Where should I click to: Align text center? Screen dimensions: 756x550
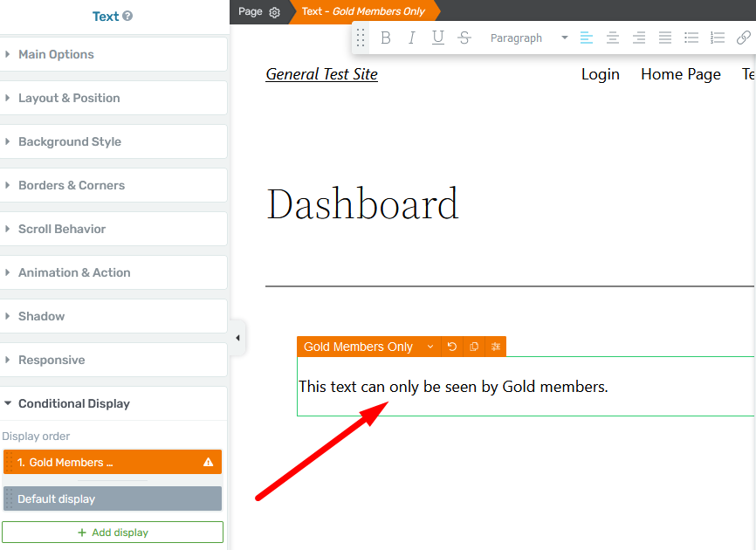(x=612, y=38)
